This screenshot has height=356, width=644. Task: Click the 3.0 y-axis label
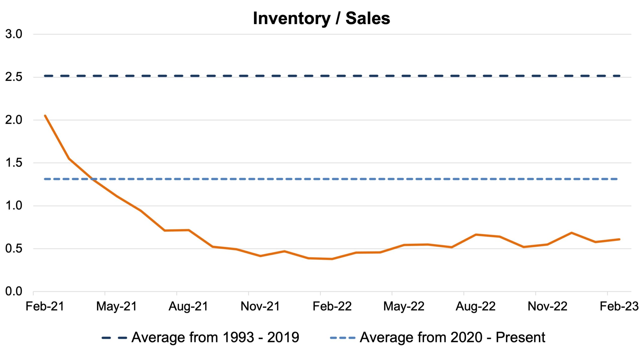pos(14,34)
